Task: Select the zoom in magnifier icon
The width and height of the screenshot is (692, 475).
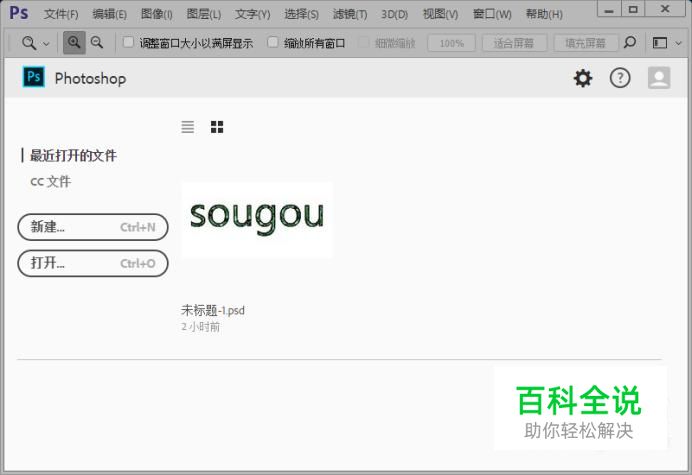Action: pyautogui.click(x=74, y=42)
